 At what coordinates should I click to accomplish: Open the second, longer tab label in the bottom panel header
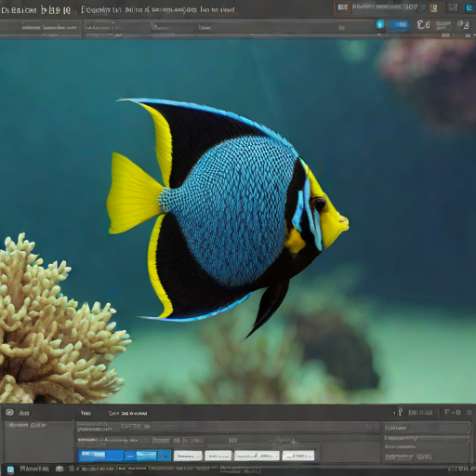tap(127, 413)
